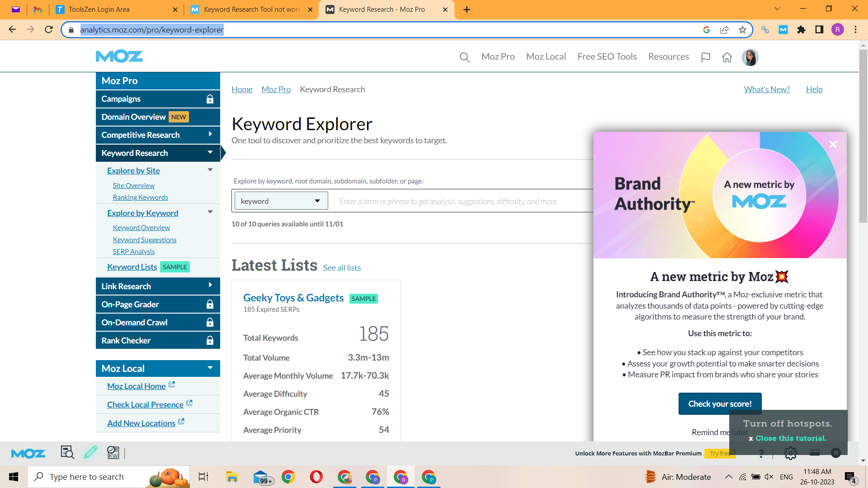
Task: Click the Check your score! button
Action: tap(720, 404)
